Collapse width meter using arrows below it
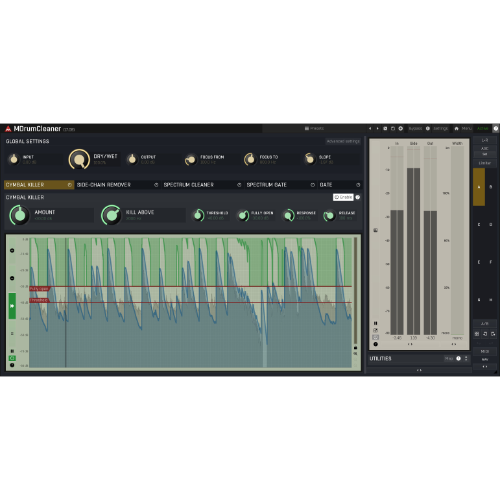This screenshot has width=500, height=500. 454,344
